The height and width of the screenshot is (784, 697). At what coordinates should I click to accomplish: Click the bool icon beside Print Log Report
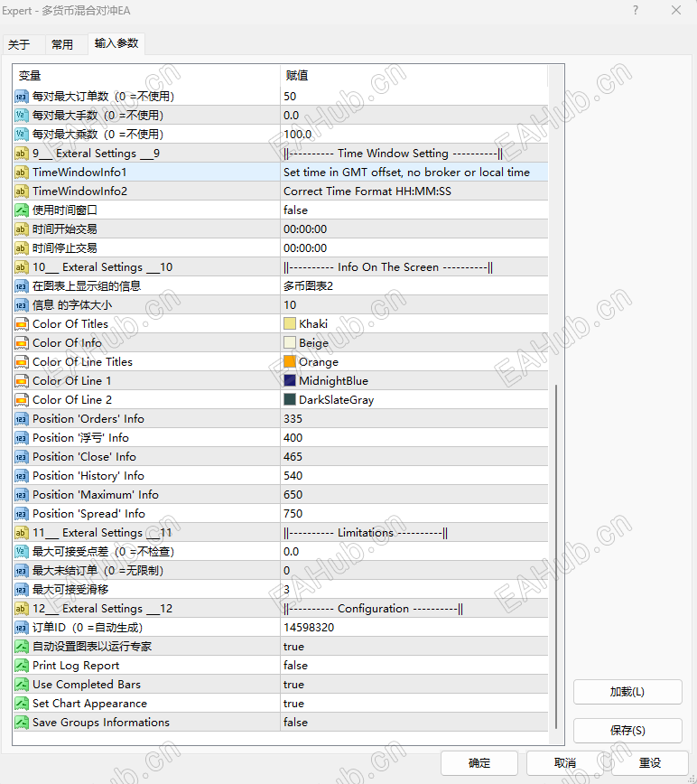tap(21, 666)
